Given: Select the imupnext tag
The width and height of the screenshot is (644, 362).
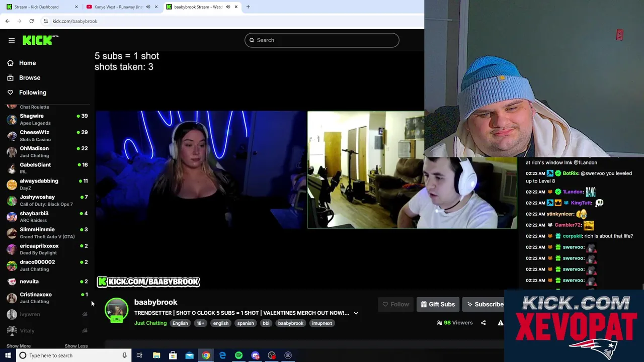Looking at the screenshot, I should tap(322, 323).
